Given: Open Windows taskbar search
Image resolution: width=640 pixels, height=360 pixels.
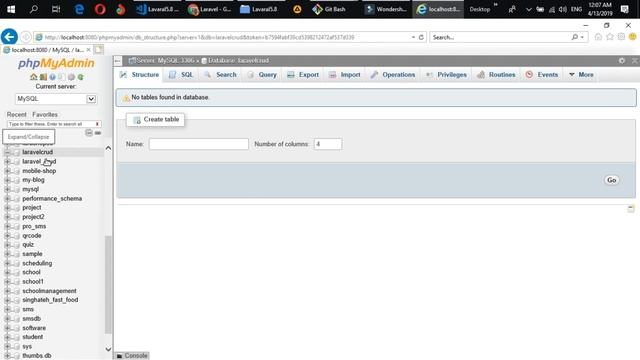Looking at the screenshot, I should 33,9.
